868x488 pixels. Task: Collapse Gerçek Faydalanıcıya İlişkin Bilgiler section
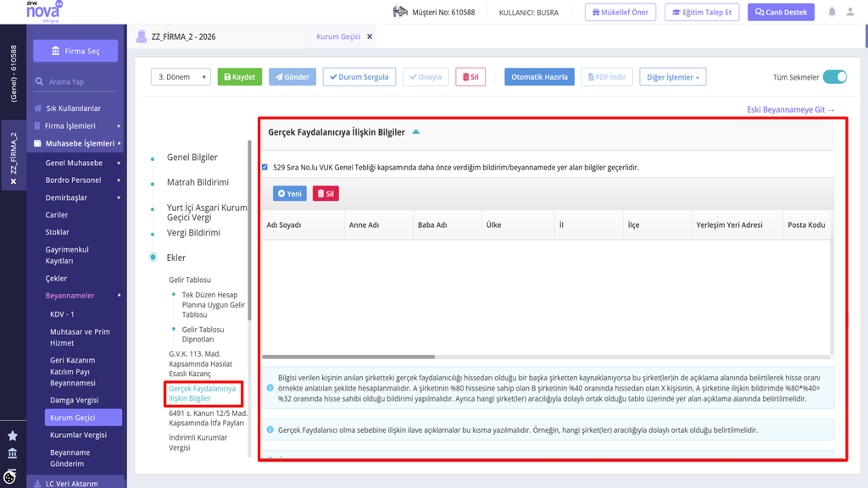[x=415, y=132]
